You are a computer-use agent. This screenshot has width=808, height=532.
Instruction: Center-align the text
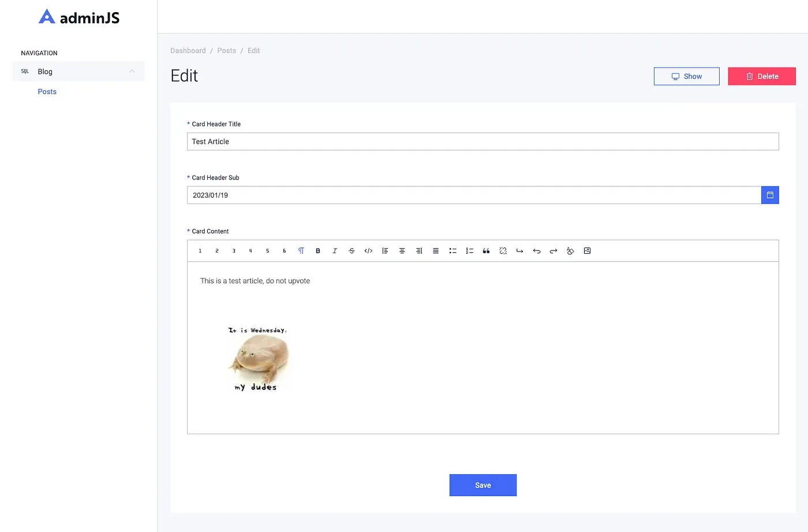402,251
